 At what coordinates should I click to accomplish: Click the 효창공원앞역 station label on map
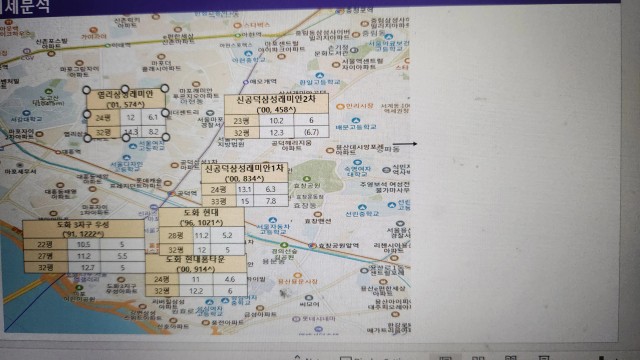tap(338, 245)
